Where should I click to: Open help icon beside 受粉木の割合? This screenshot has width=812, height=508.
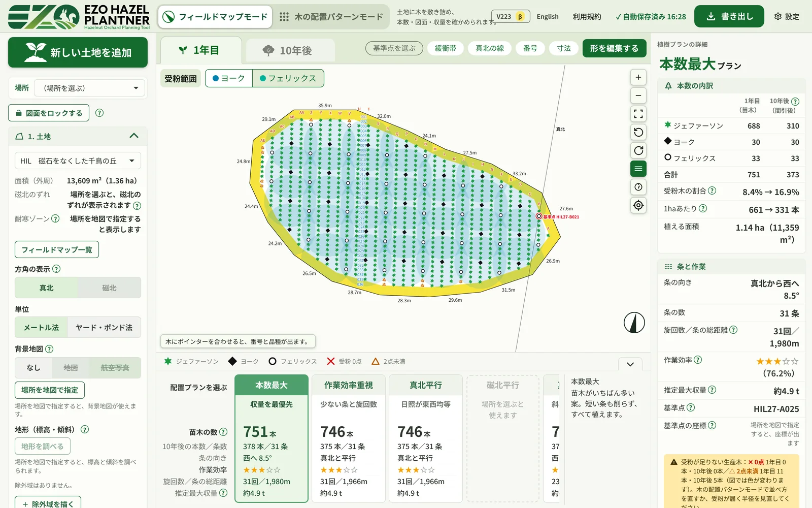click(x=712, y=190)
